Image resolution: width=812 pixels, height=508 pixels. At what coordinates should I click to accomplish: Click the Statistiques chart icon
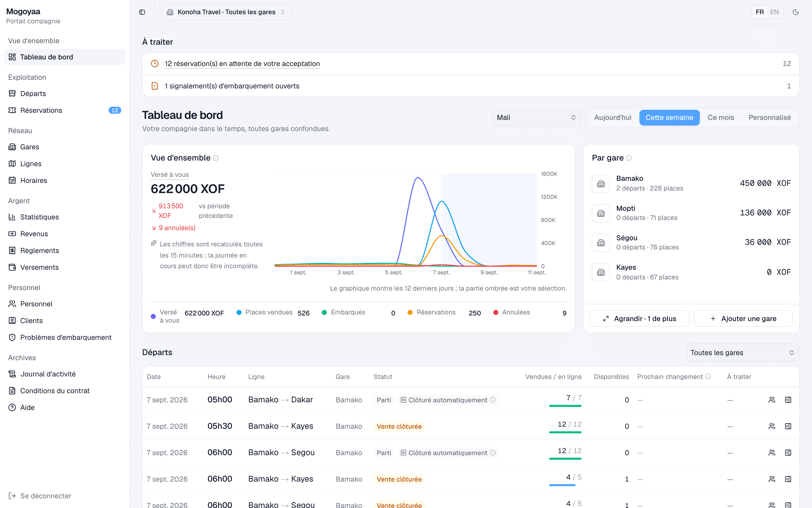(x=12, y=217)
